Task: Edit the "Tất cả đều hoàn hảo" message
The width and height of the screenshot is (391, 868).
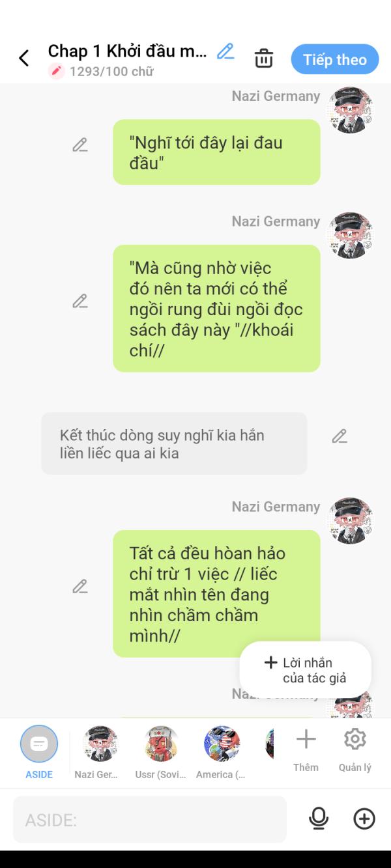Action: 80,587
